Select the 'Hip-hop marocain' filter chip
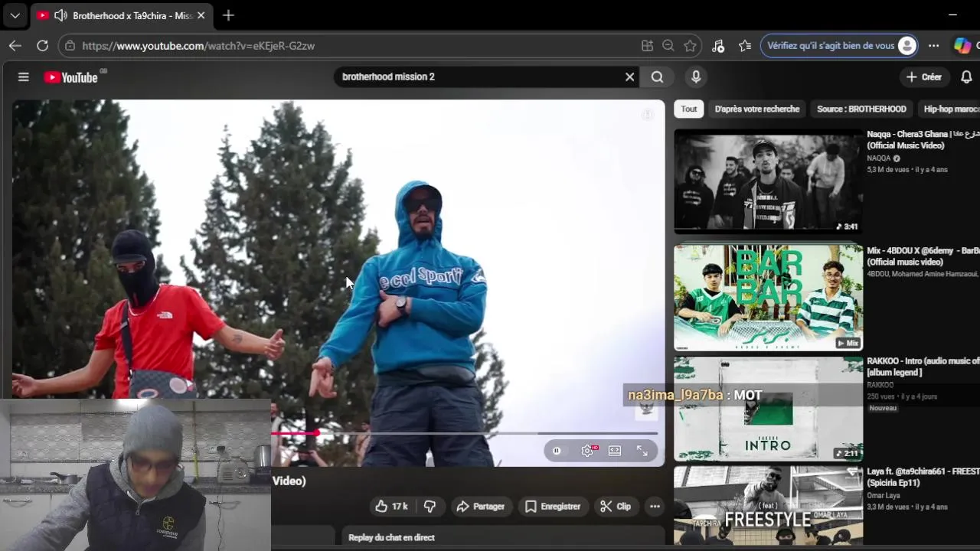The height and width of the screenshot is (551, 980). pyautogui.click(x=951, y=109)
